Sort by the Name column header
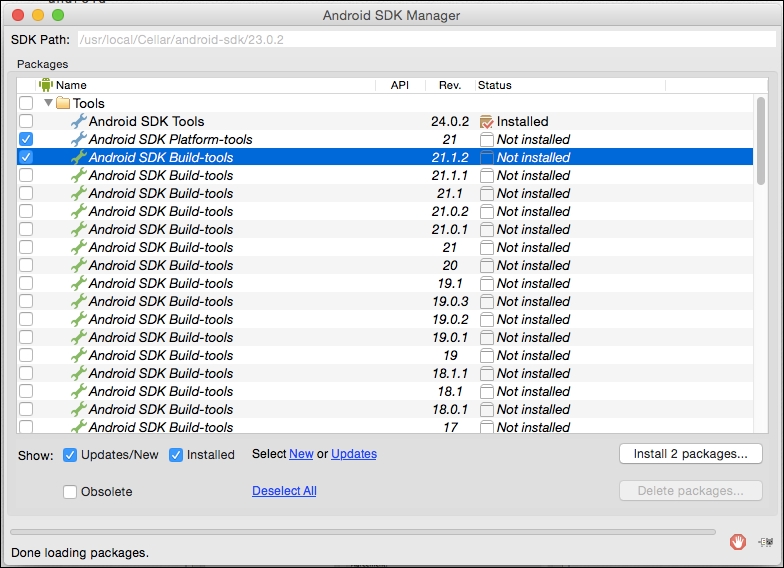This screenshot has height=568, width=784. pos(206,85)
